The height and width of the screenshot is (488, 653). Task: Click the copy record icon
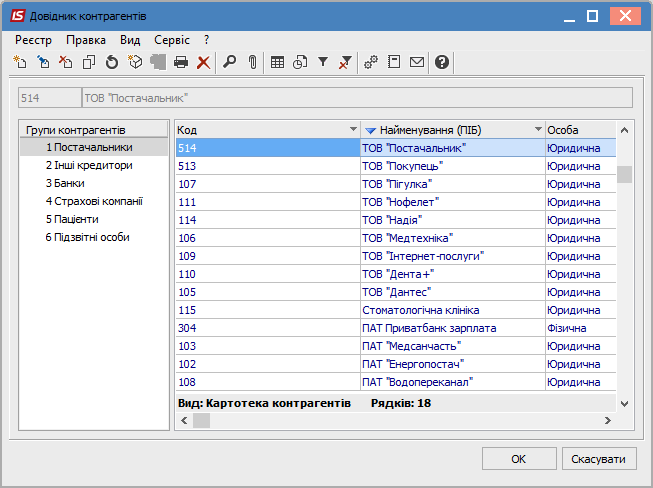[88, 62]
